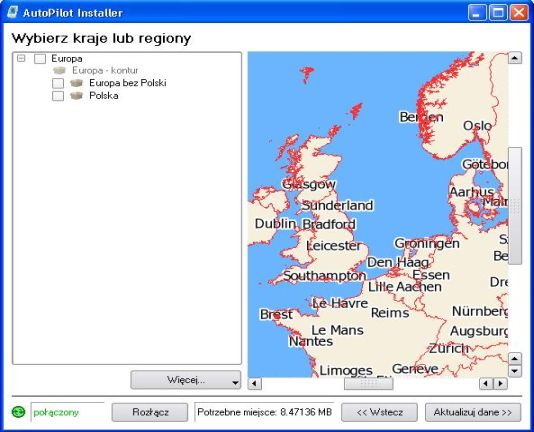Collapse the Europa tree node
The width and height of the screenshot is (534, 432).
click(21, 59)
